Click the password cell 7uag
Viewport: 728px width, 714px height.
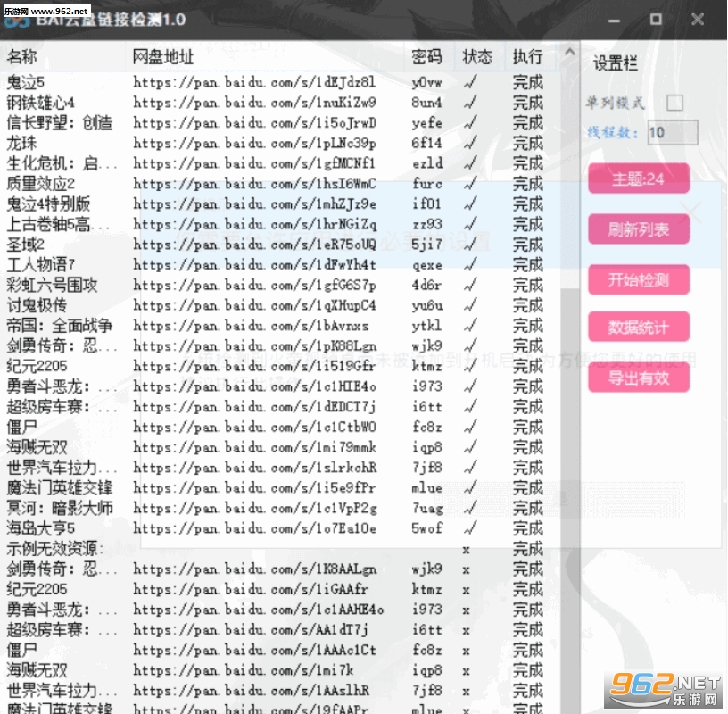426,508
